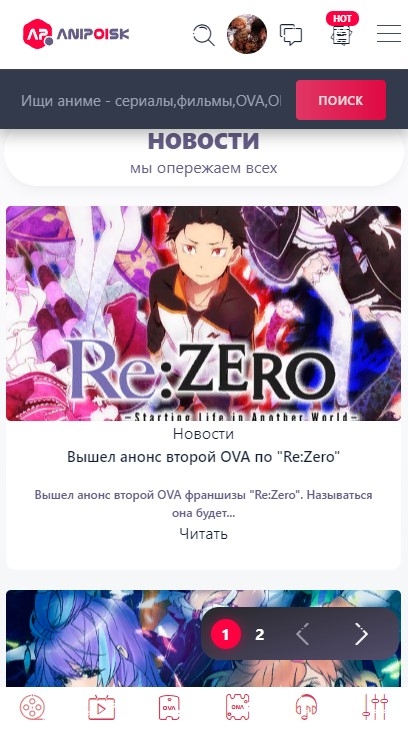Open the chat messages icon
The height and width of the screenshot is (729, 408).
coord(291,34)
